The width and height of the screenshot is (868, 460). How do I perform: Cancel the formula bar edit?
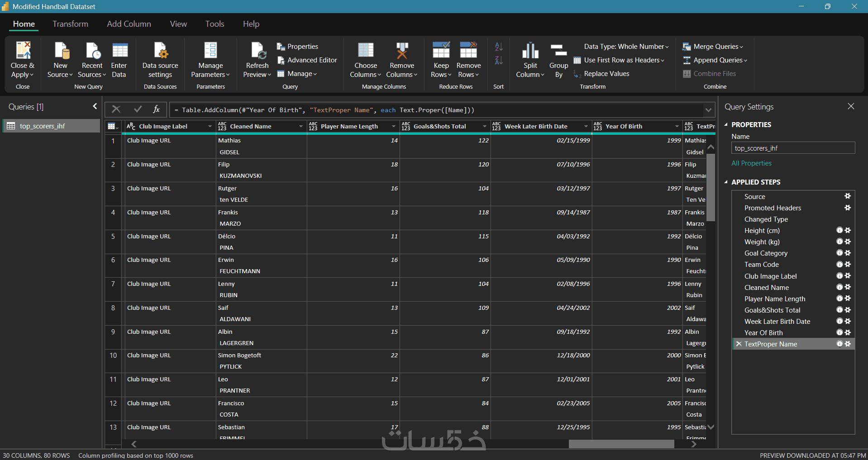116,109
